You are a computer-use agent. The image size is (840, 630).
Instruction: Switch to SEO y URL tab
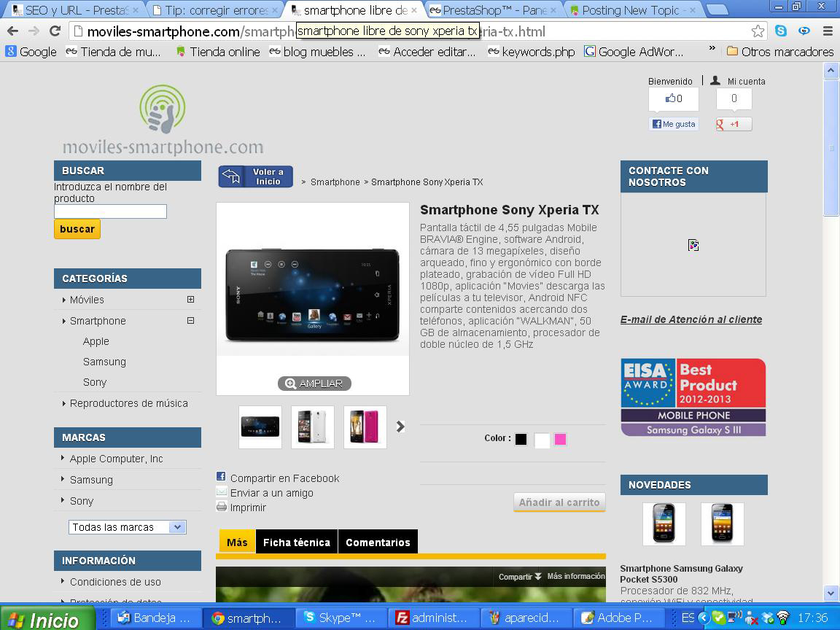[75, 10]
